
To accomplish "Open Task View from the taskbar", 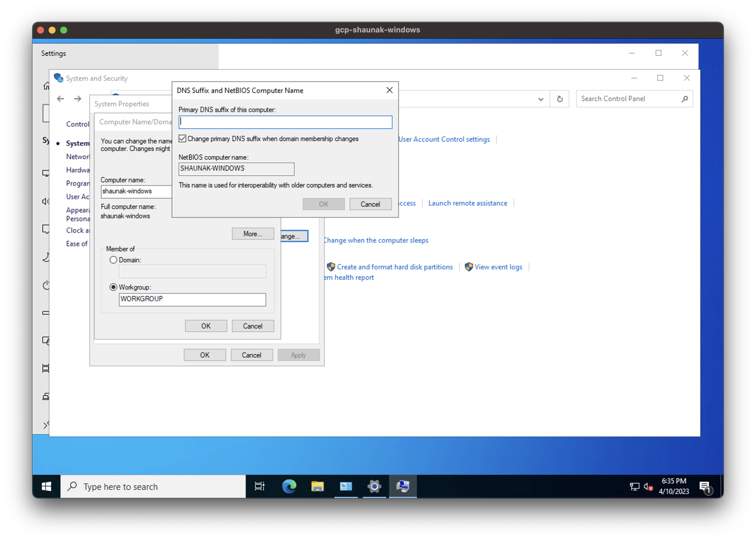I will 259,486.
